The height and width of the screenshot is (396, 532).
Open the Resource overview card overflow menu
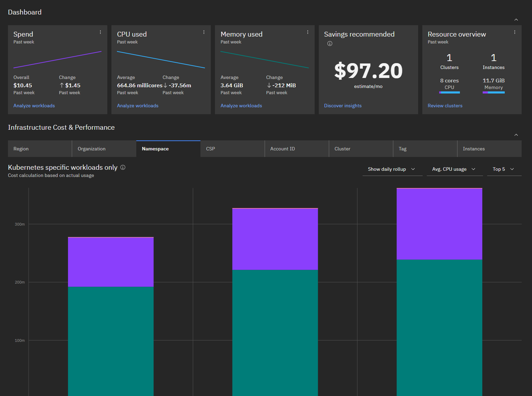point(515,32)
